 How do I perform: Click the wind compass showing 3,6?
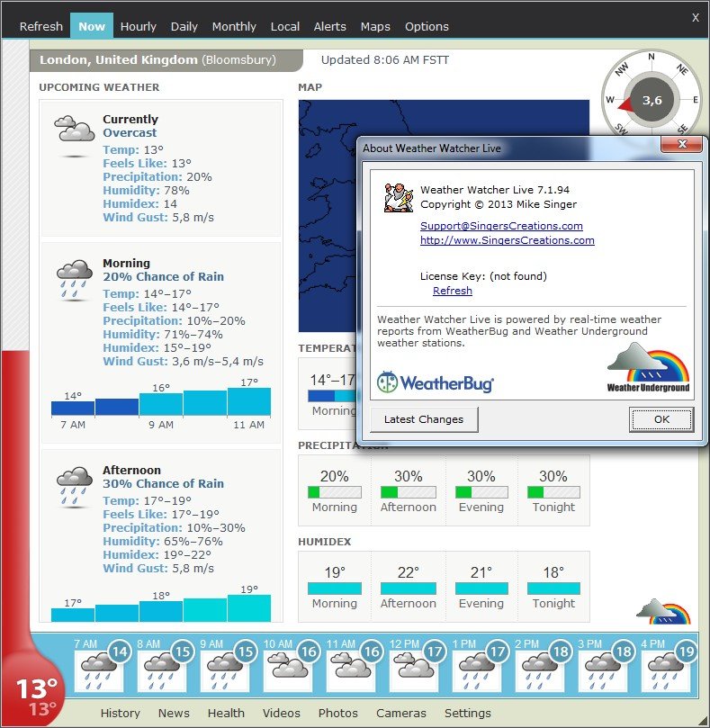pos(652,100)
